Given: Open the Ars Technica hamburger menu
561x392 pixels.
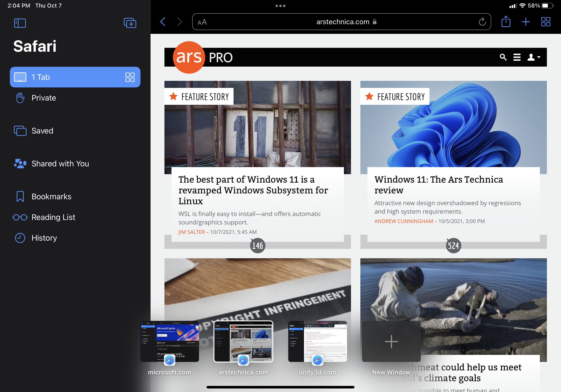Looking at the screenshot, I should tap(517, 57).
